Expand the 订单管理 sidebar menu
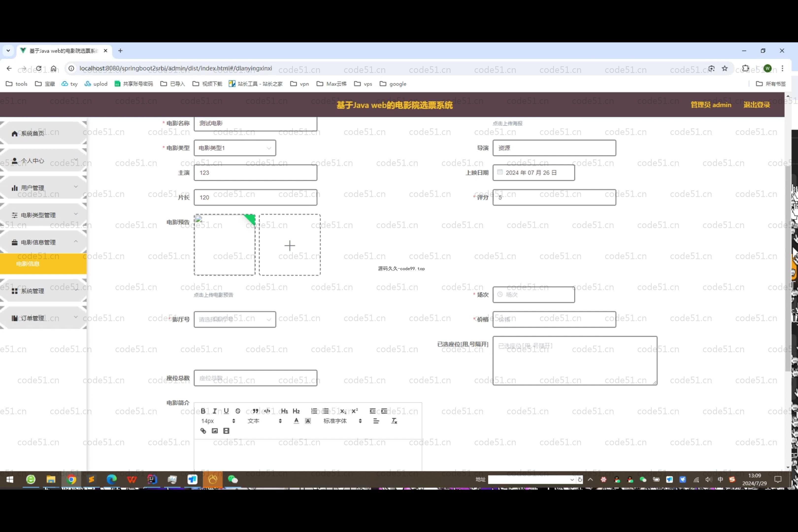This screenshot has height=532, width=798. (x=43, y=318)
